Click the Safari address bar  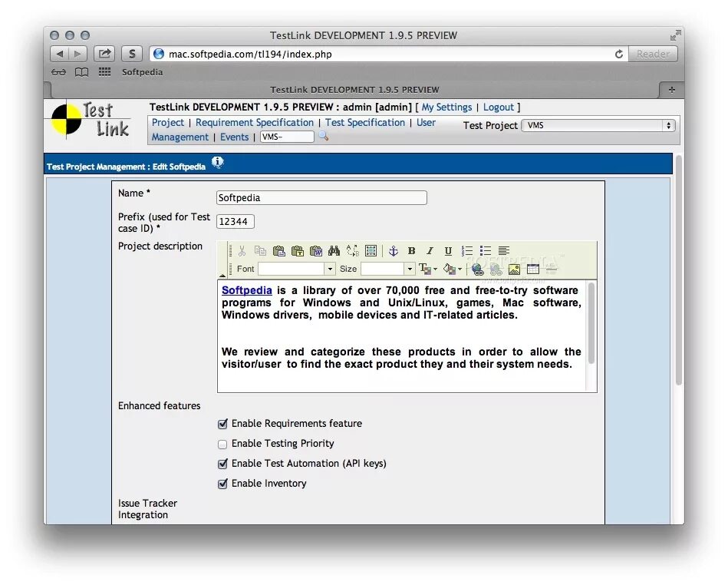tap(388, 54)
